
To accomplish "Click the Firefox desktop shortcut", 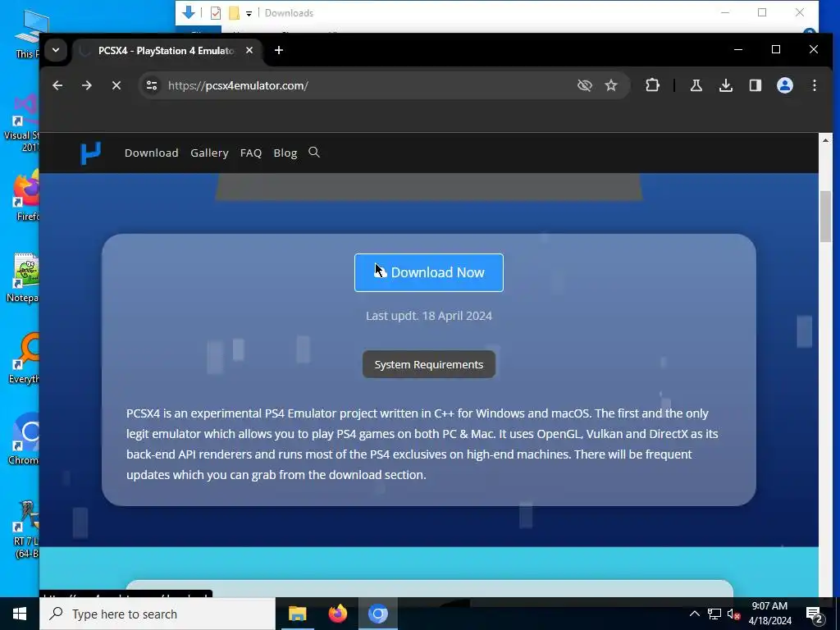I will (25, 195).
